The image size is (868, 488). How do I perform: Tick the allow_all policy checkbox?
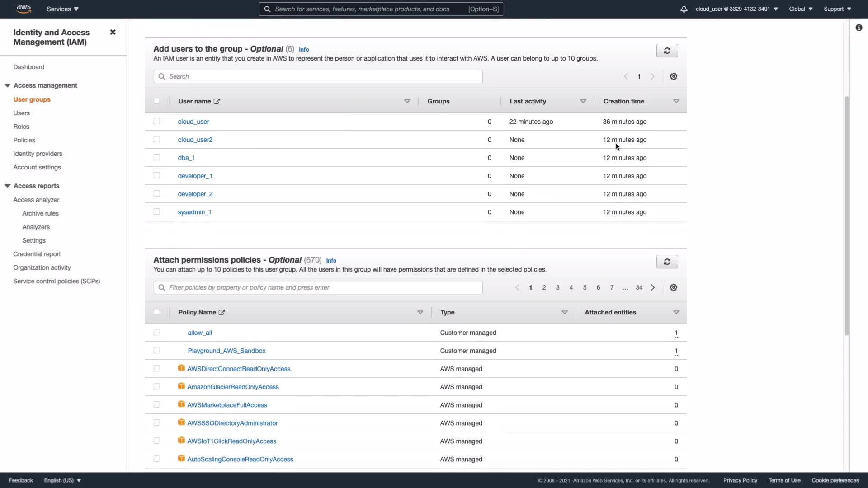(x=156, y=333)
